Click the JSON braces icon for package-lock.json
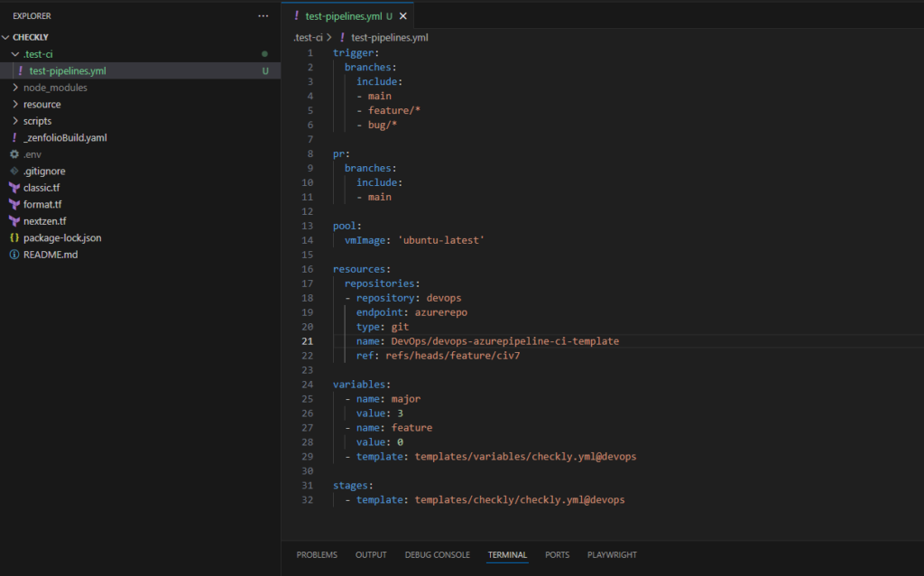The image size is (924, 576). [x=14, y=237]
